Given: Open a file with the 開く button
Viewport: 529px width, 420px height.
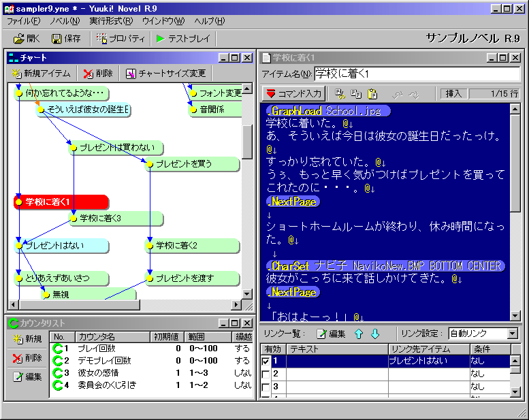Looking at the screenshot, I should pos(27,39).
